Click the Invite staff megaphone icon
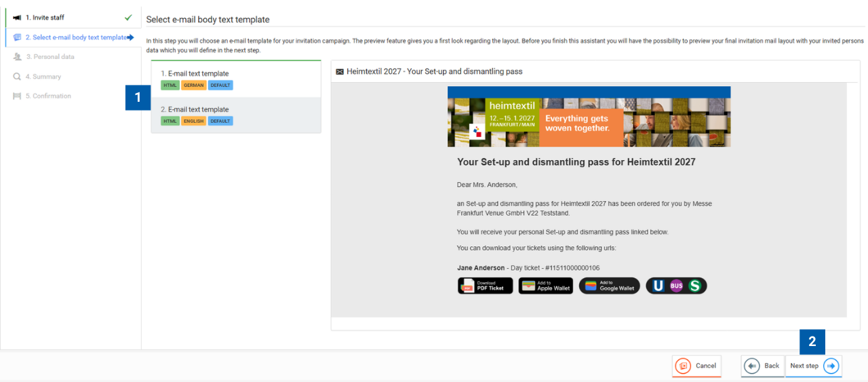868x382 pixels. click(17, 18)
